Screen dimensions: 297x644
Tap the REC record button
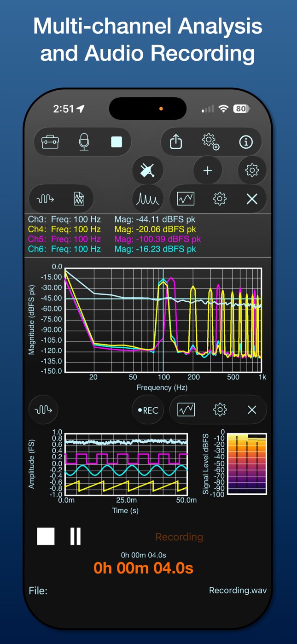click(148, 410)
